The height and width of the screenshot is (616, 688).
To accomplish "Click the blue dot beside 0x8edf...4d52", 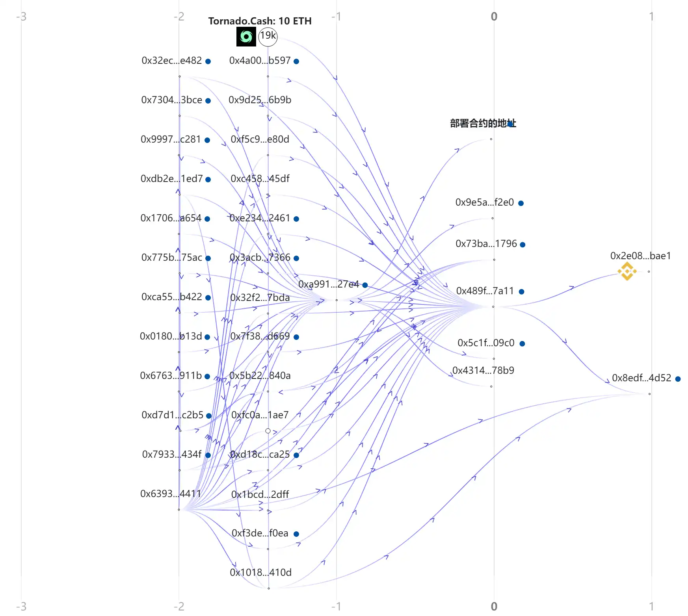I will pyautogui.click(x=678, y=379).
